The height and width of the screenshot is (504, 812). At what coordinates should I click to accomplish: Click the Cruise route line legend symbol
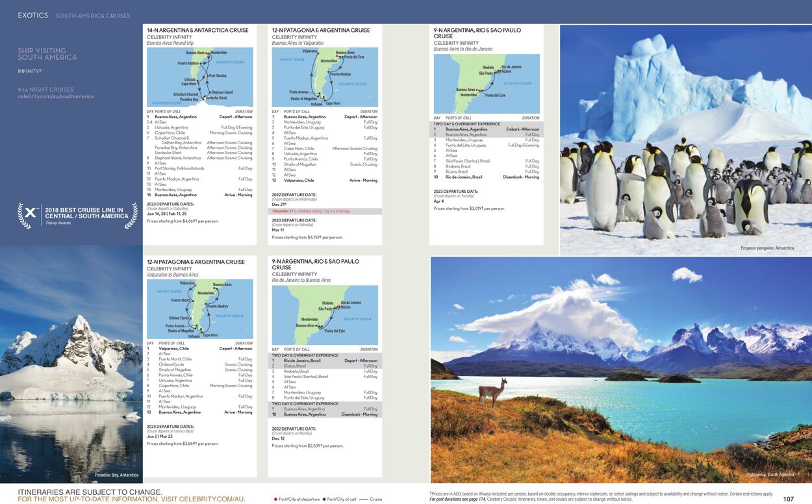pos(362,499)
